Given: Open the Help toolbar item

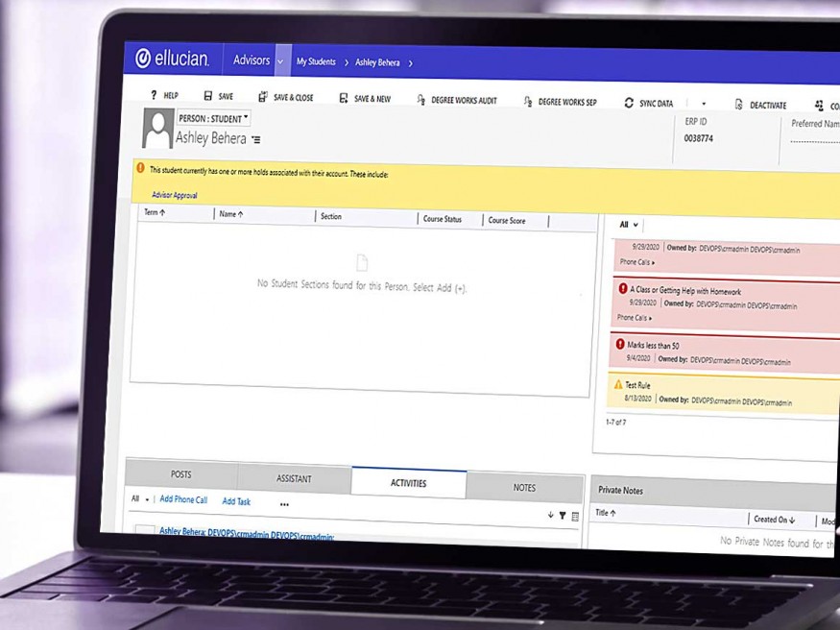Looking at the screenshot, I should pyautogui.click(x=164, y=96).
